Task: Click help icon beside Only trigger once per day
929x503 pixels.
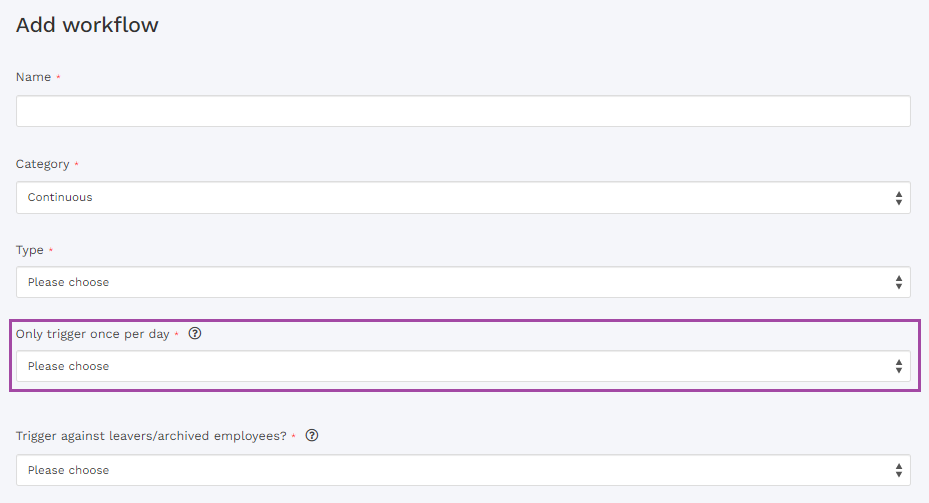Action: click(x=195, y=334)
